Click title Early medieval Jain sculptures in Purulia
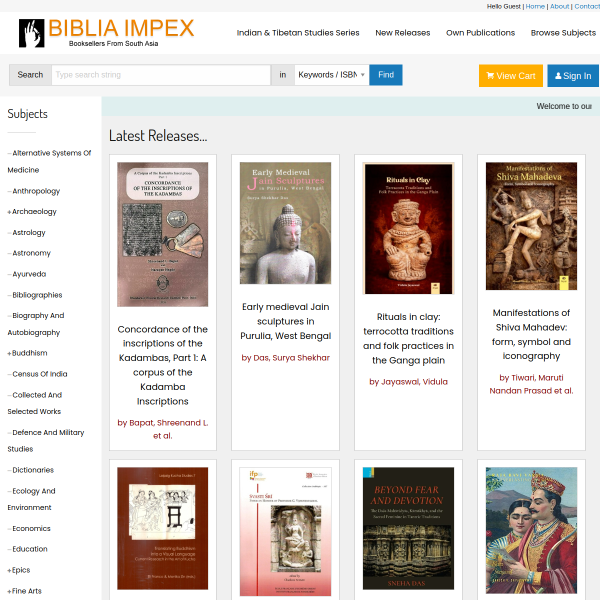Image resolution: width=600 pixels, height=600 pixels. point(285,321)
